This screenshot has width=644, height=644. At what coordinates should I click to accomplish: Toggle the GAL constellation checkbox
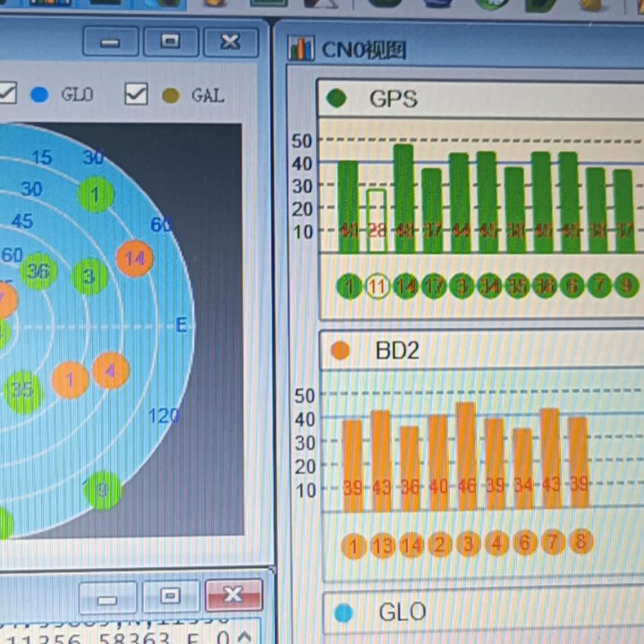[x=136, y=94]
